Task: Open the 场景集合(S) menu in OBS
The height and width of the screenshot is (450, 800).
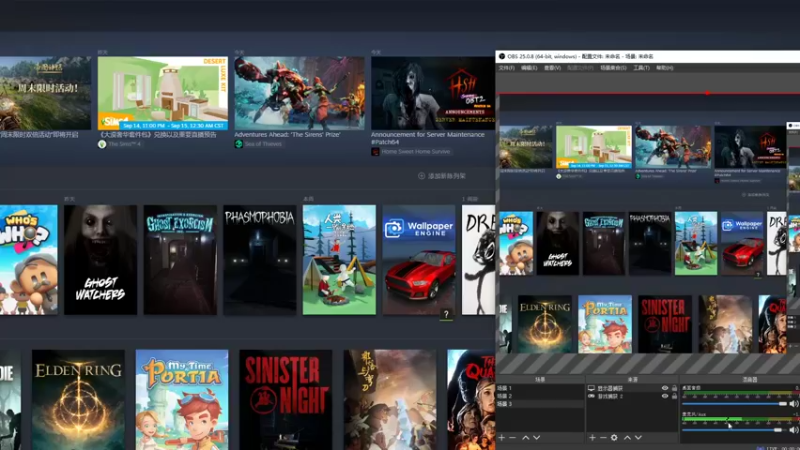Action: [613, 68]
